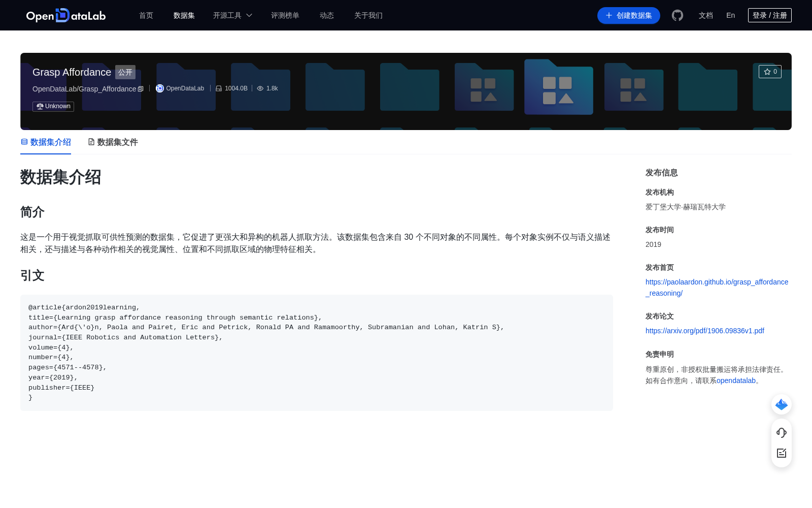This screenshot has width=812, height=508.
Task: Click the 简介 section heading
Action: coord(32,212)
